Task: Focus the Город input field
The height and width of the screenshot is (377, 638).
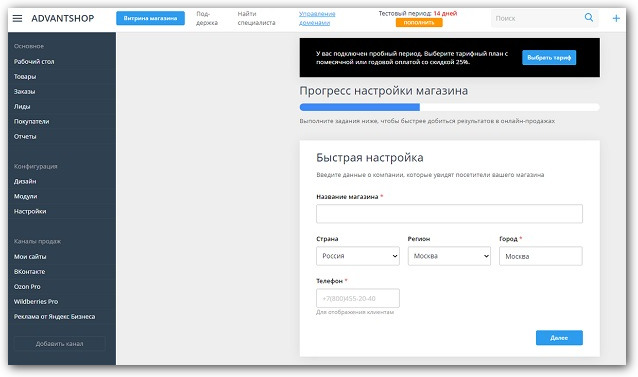Action: pos(540,256)
